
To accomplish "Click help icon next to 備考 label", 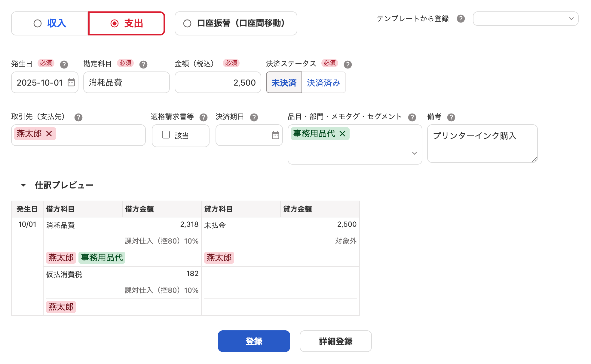I will pos(451,117).
